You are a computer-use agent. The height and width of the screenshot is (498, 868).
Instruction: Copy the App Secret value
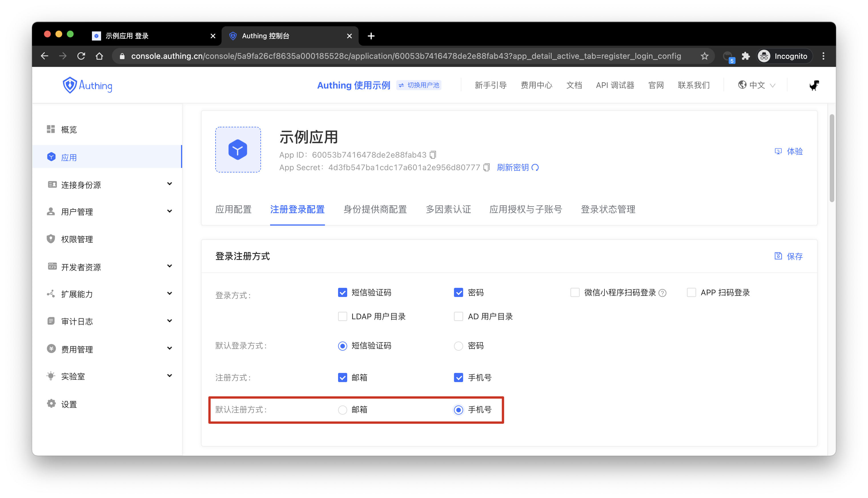[x=486, y=168]
